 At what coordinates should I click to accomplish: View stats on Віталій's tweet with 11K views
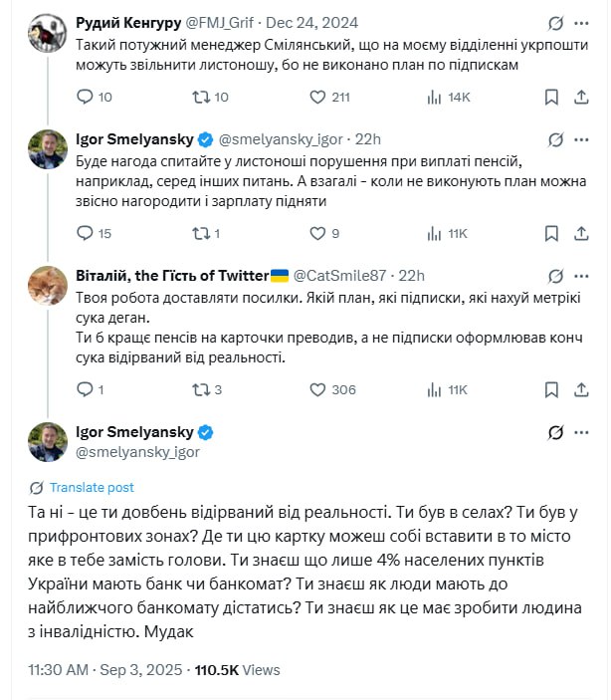click(x=434, y=389)
